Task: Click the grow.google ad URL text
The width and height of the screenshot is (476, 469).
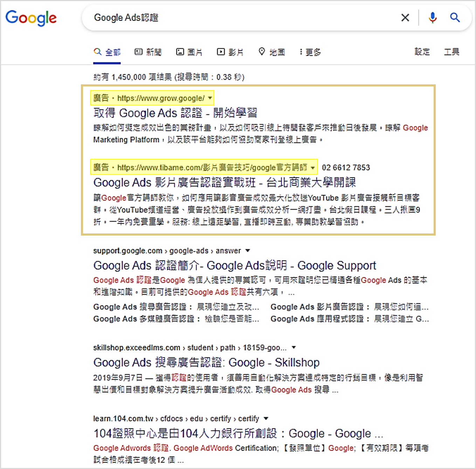Action: tap(161, 98)
